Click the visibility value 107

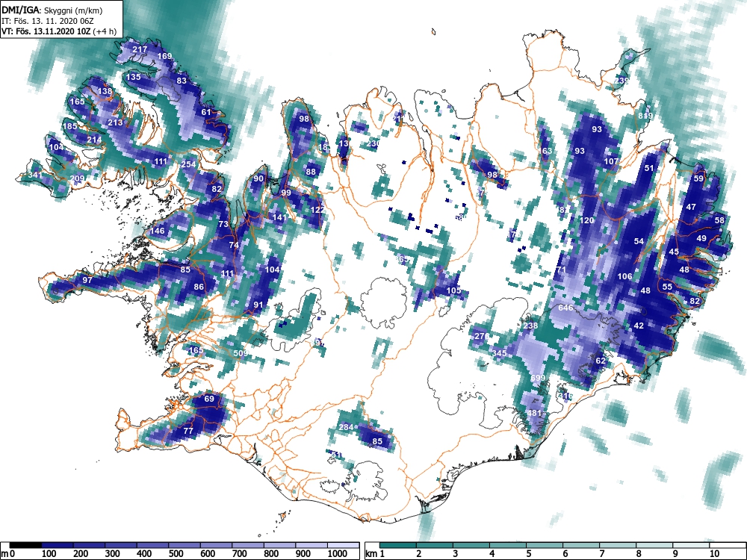click(611, 161)
